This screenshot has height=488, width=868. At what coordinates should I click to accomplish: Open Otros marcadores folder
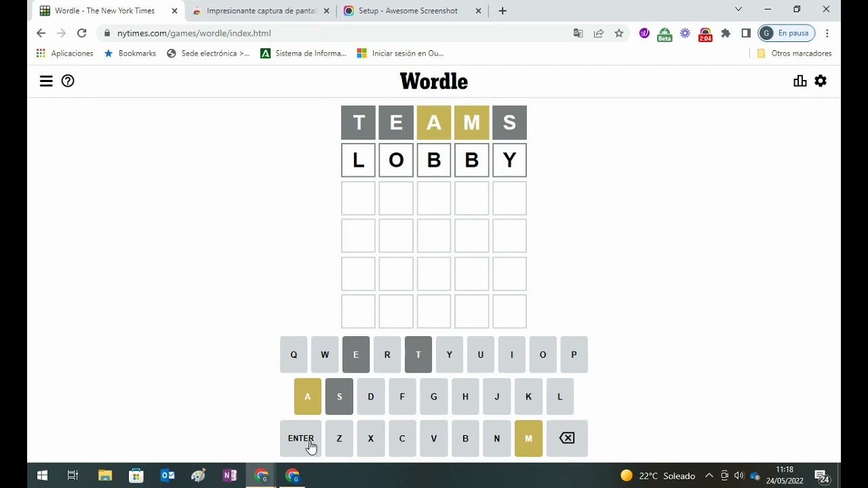[794, 54]
